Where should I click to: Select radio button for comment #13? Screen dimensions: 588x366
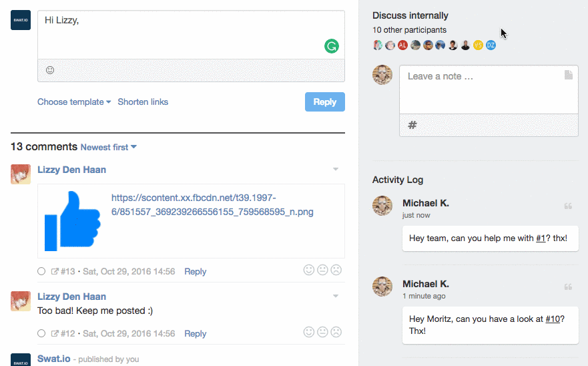41,271
